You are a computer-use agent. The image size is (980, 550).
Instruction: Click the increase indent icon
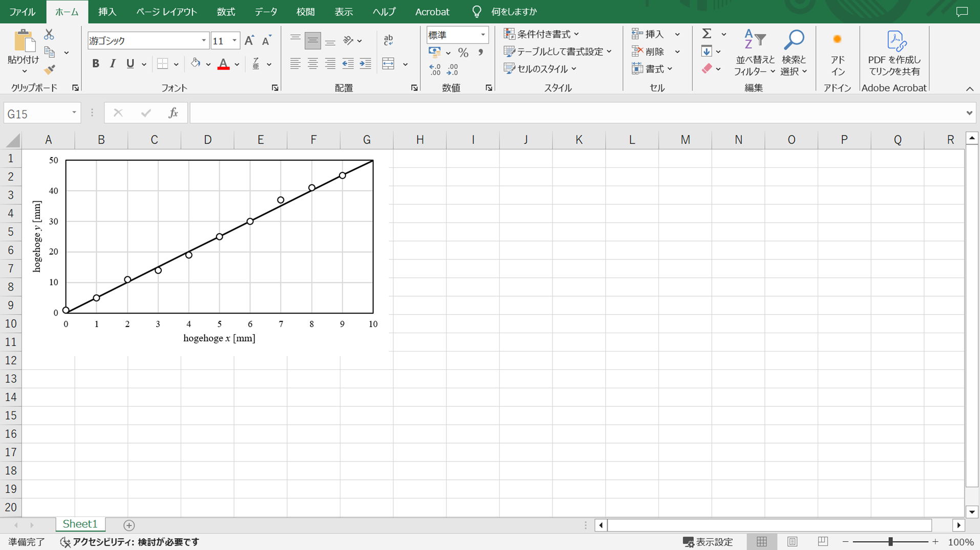pos(365,63)
